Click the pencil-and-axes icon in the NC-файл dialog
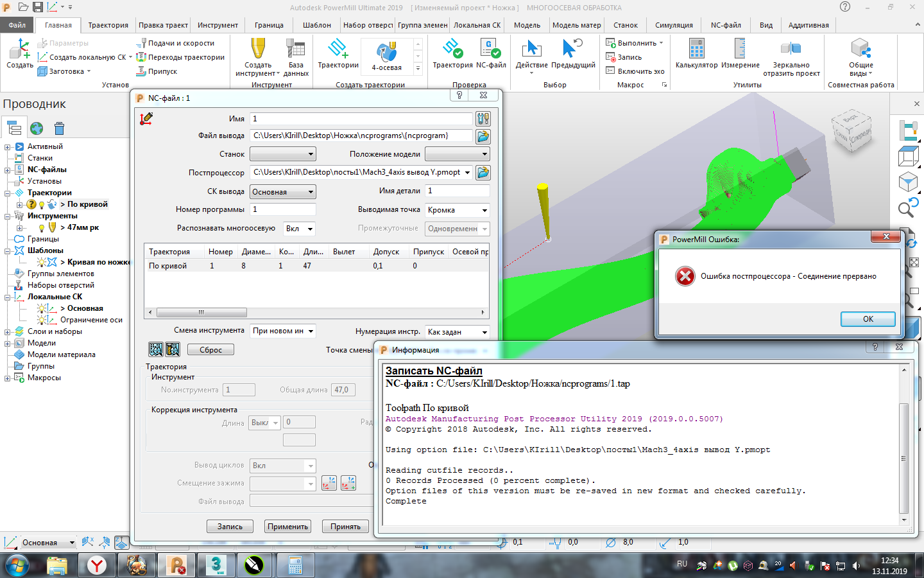Viewport: 924px width, 578px height. click(x=146, y=119)
